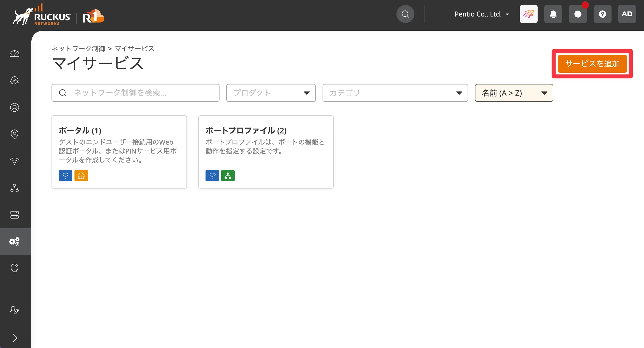The height and width of the screenshot is (348, 644).
Task: Click the ネットワーク制御を検索 search field
Action: (136, 93)
